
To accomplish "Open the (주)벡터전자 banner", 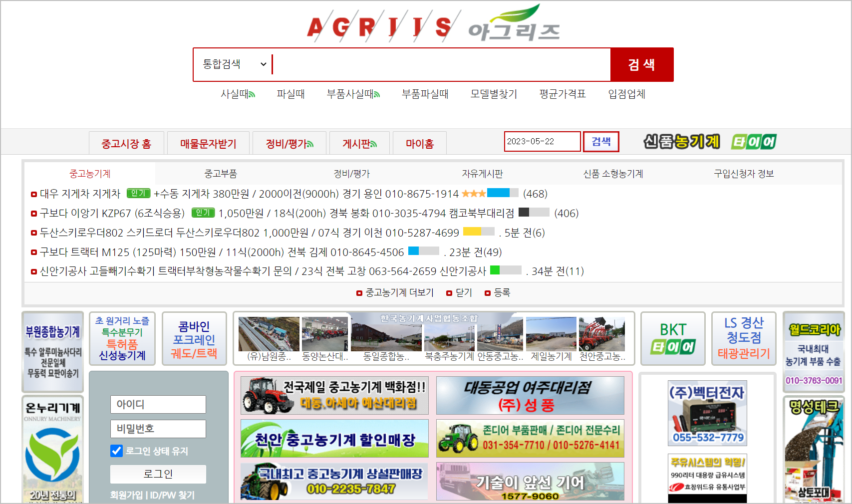I will tap(707, 413).
